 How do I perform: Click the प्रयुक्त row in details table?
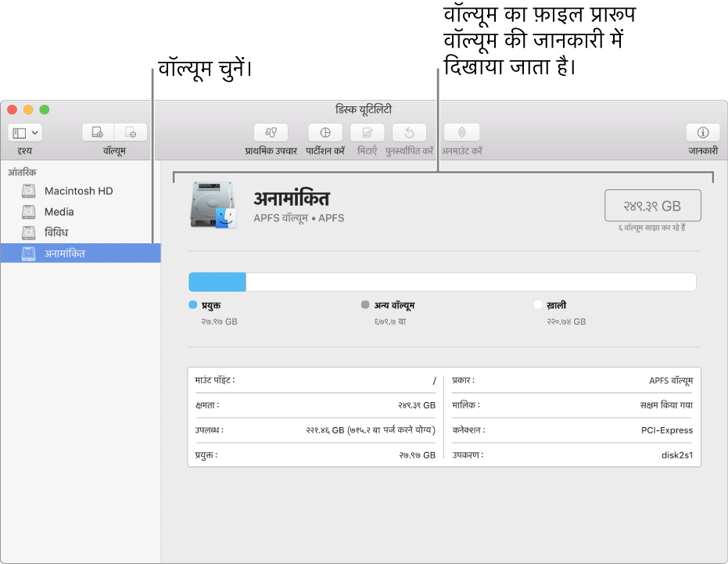315,455
